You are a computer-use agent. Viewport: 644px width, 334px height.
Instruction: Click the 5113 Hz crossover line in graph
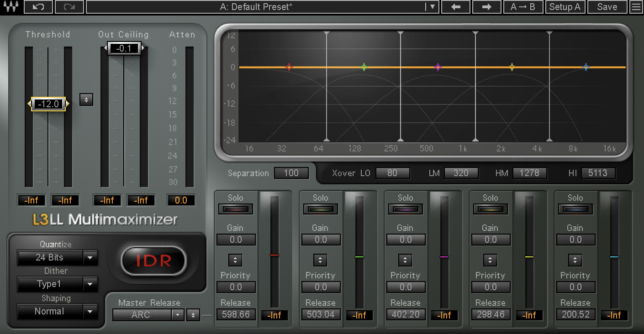[x=549, y=87]
